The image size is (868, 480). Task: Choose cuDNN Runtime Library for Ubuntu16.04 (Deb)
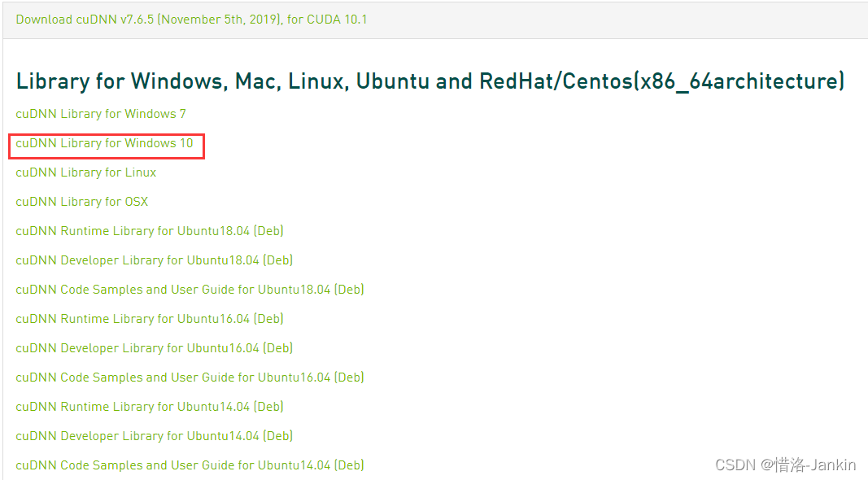[149, 319]
